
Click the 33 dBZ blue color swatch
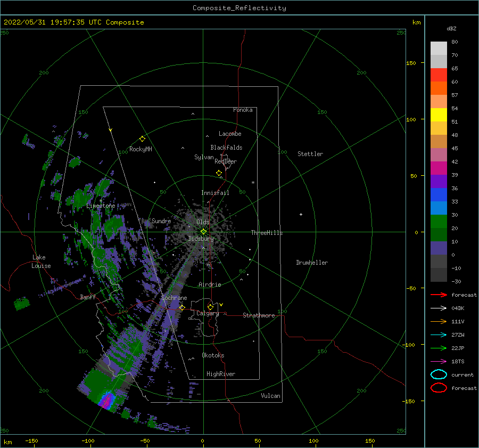(x=439, y=208)
